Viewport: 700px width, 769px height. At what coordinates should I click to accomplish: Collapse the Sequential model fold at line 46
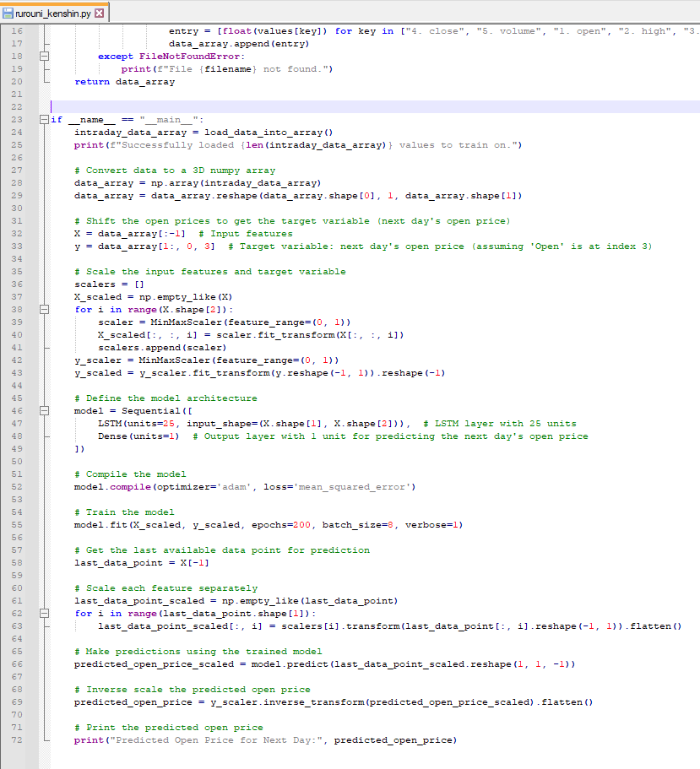(x=44, y=411)
